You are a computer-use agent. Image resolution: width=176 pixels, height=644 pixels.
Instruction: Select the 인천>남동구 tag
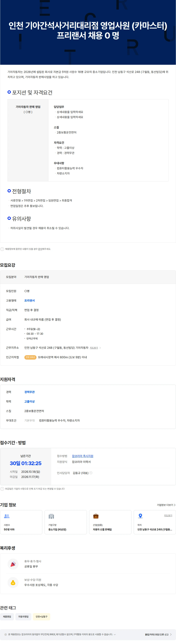pos(42,617)
